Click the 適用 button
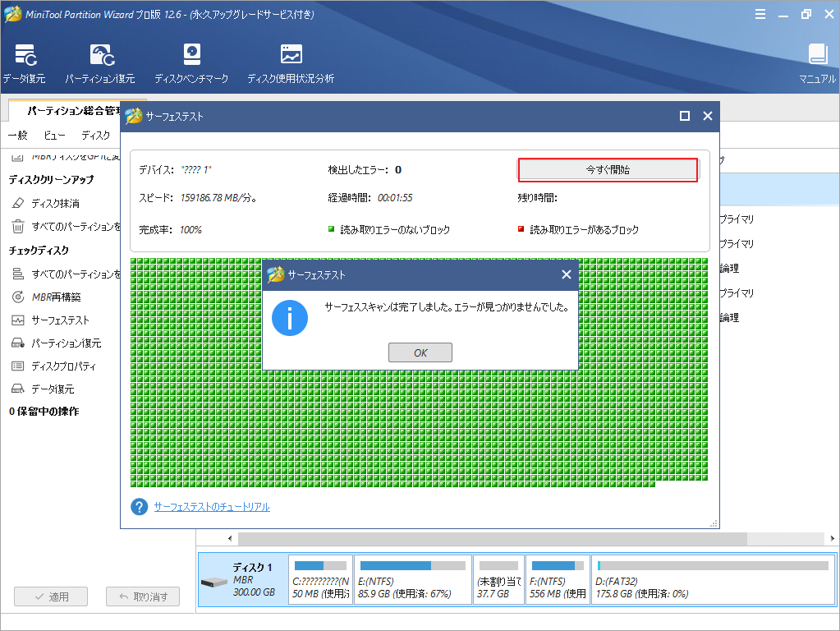 click(51, 596)
